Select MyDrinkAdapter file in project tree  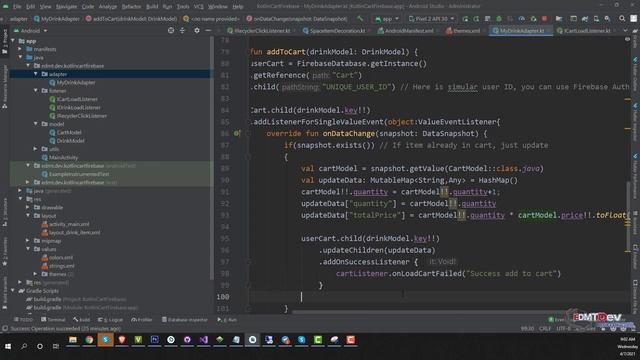coord(72,82)
